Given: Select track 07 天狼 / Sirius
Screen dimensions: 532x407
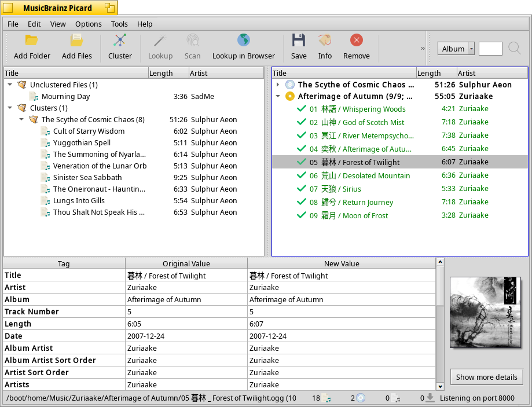Looking at the screenshot, I should pyautogui.click(x=399, y=189).
